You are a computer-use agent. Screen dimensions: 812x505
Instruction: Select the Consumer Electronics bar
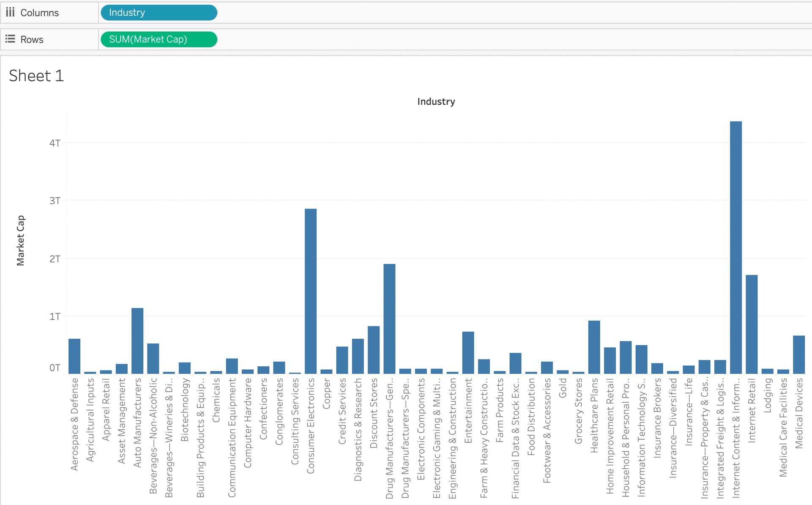click(310, 291)
